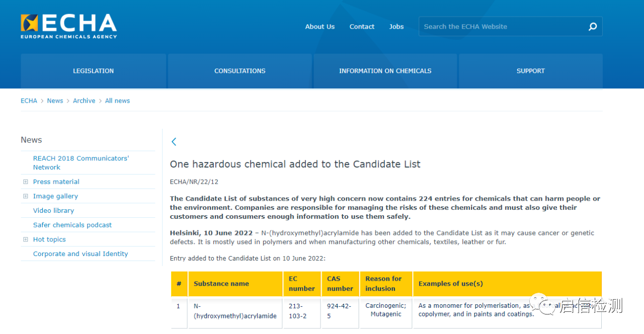The height and width of the screenshot is (334, 644).
Task: Click the search magnifier icon
Action: pyautogui.click(x=593, y=27)
